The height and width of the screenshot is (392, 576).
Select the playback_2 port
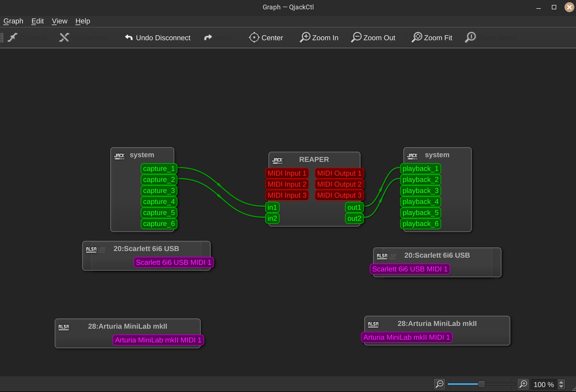[421, 179]
